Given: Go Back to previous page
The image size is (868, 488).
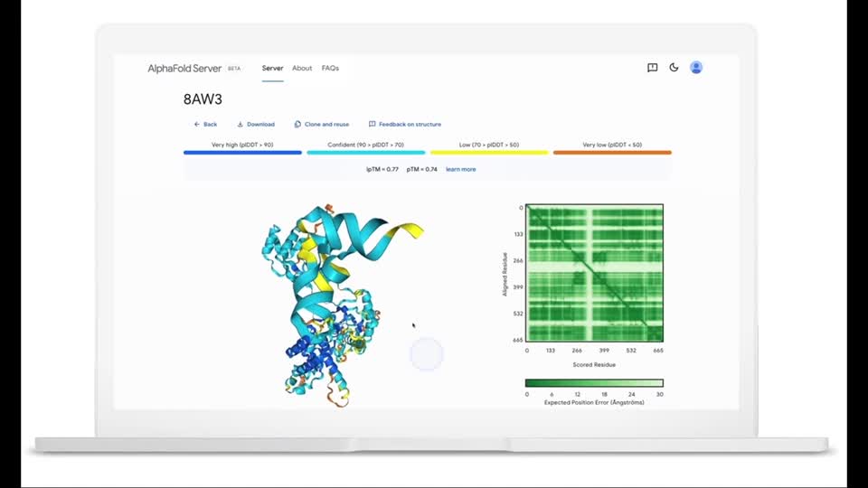Looking at the screenshot, I should coord(205,125).
